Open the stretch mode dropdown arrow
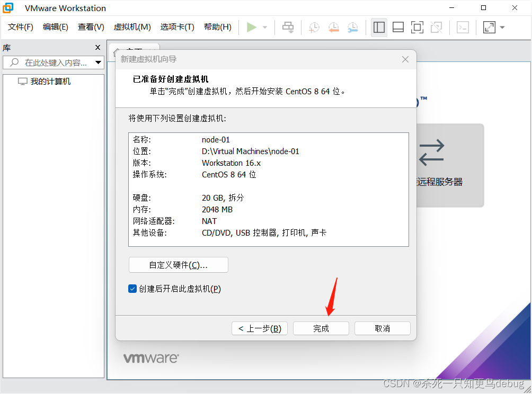 502,27
